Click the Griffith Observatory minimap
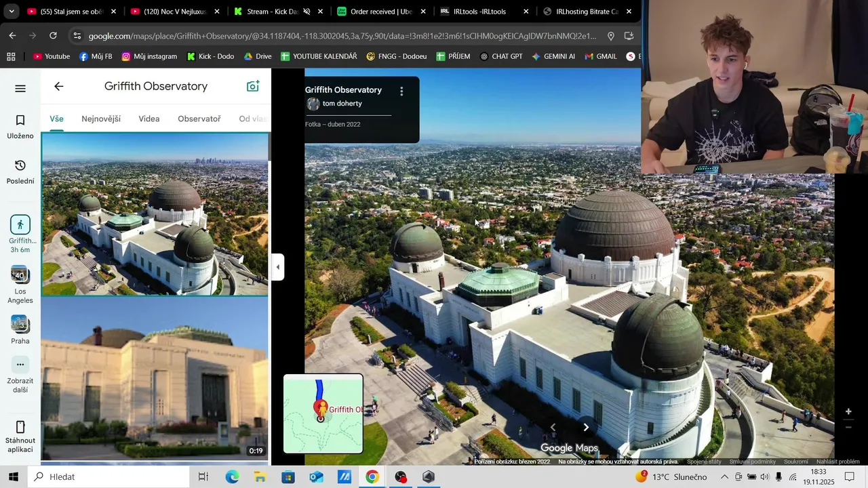This screenshot has height=488, width=868. click(323, 413)
